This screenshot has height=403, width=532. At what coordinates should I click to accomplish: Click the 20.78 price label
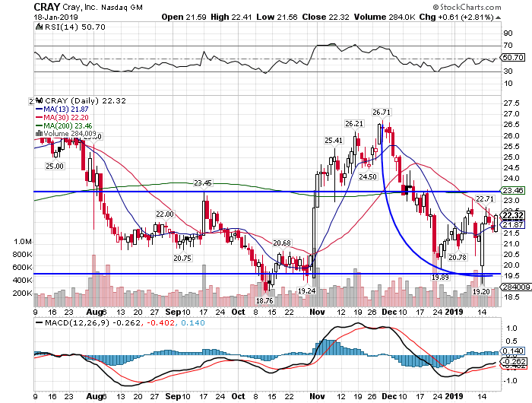coord(458,257)
